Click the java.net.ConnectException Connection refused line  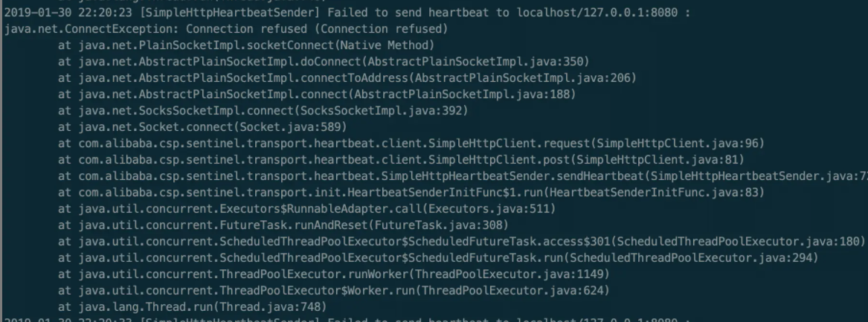point(226,29)
